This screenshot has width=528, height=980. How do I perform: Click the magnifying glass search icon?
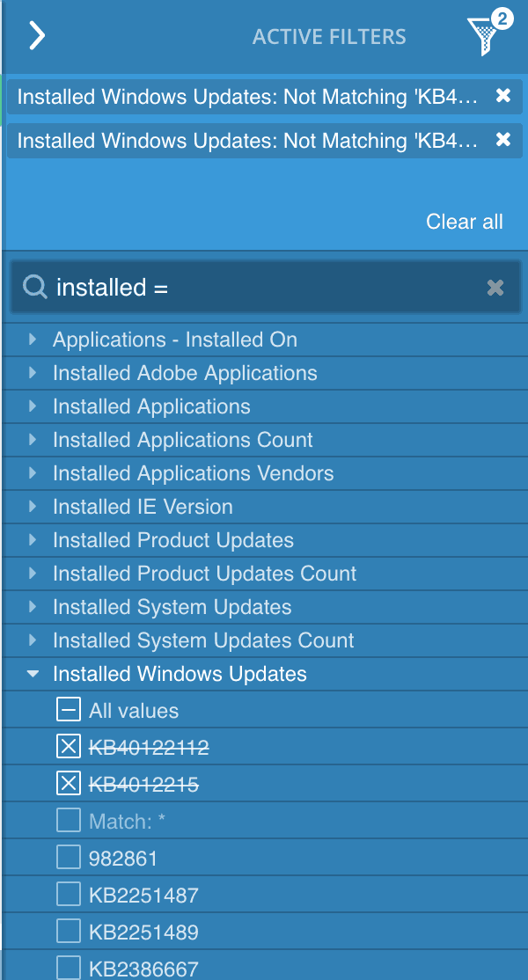(35, 288)
